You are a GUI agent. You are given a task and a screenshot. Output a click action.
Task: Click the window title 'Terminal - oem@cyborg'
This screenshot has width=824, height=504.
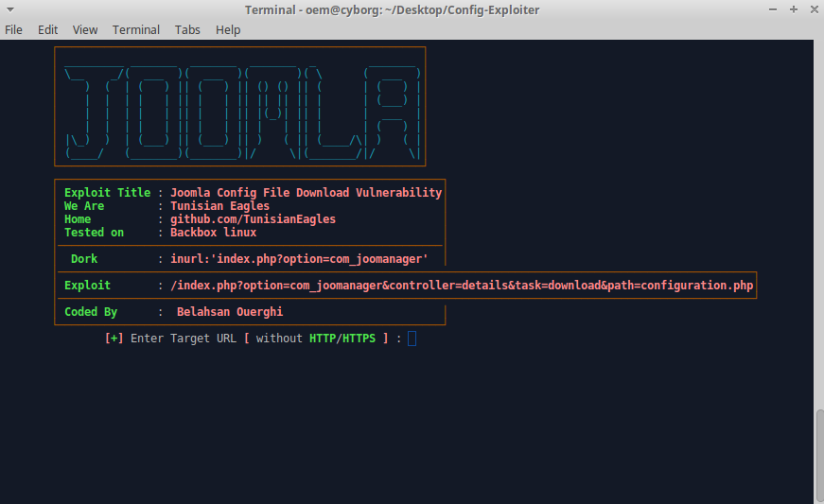click(392, 10)
